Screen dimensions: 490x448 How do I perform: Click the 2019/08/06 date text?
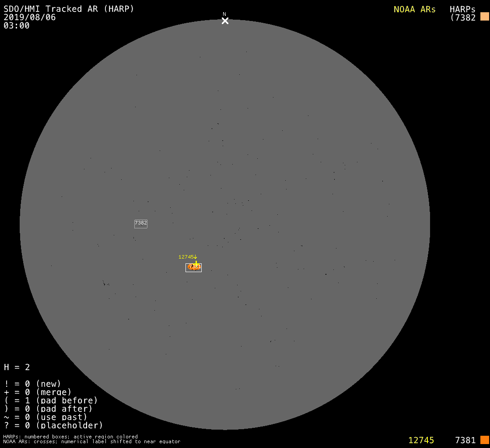coord(30,17)
